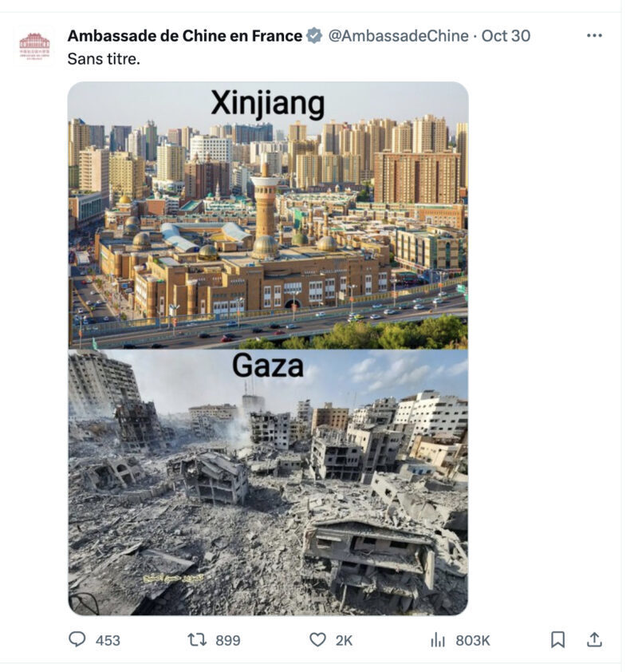Click the blue verified badge

315,36
